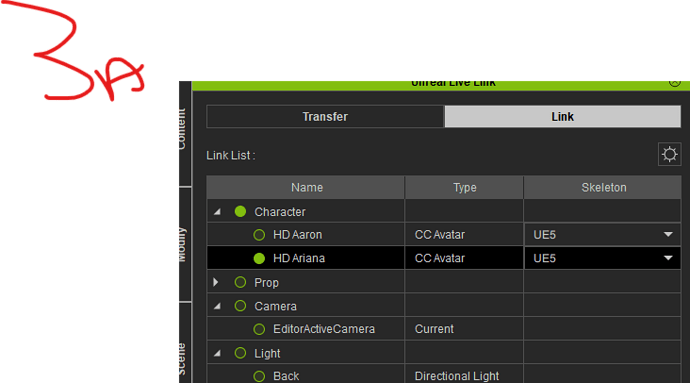690x383 pixels.
Task: Toggle the Character group link circle
Action: [240, 212]
